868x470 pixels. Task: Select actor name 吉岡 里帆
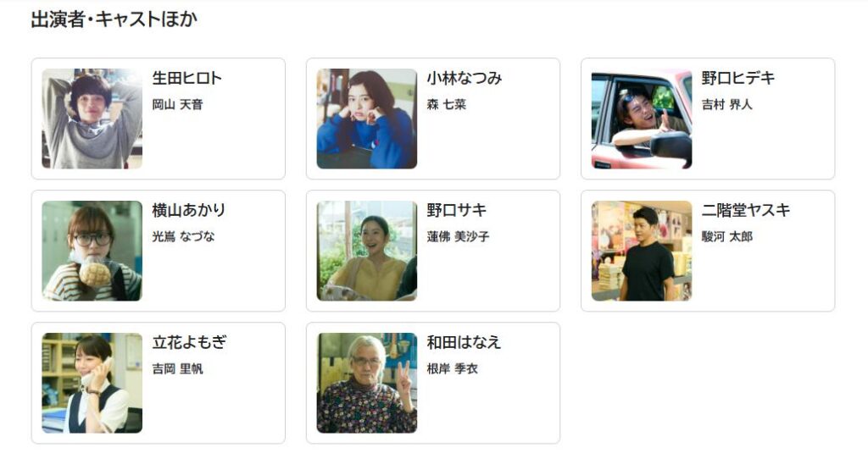(x=178, y=369)
